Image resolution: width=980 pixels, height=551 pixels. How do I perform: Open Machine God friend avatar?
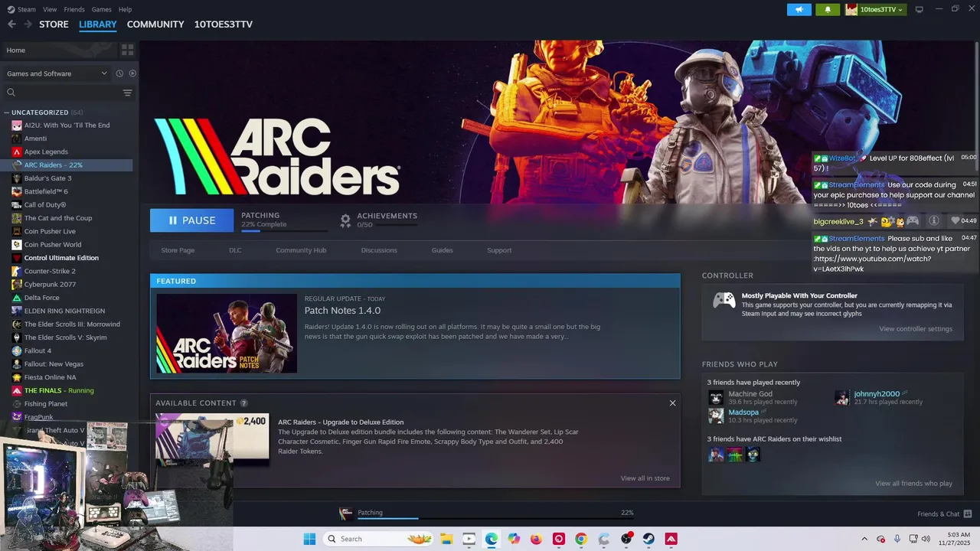click(716, 397)
